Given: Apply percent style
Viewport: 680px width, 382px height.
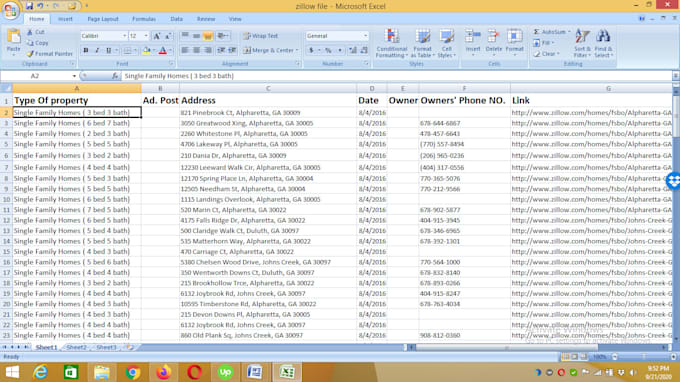Looking at the screenshot, I should pyautogui.click(x=328, y=50).
